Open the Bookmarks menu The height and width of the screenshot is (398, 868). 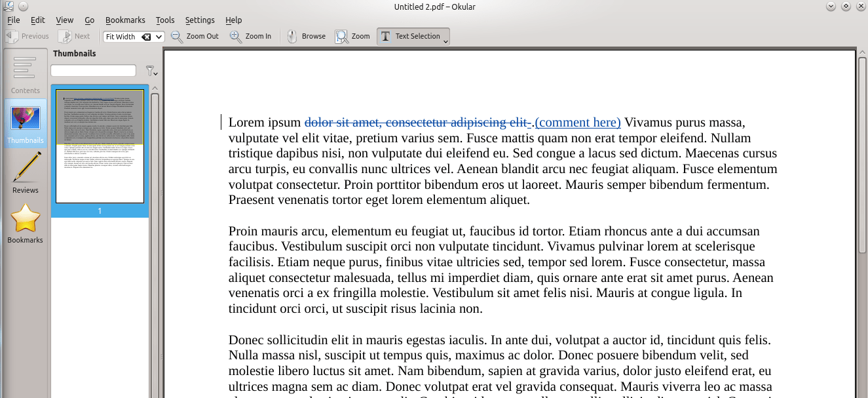(125, 20)
